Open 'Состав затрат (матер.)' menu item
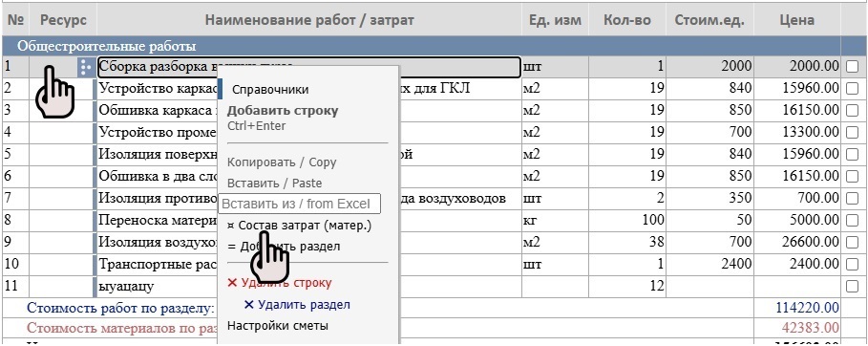This screenshot has height=346, width=868. (x=299, y=226)
